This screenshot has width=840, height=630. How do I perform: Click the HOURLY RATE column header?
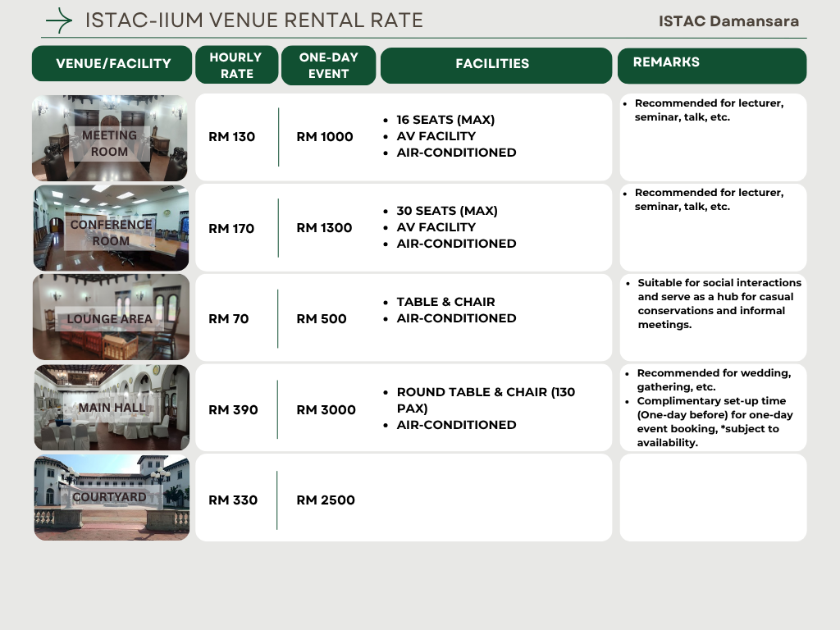(x=235, y=65)
